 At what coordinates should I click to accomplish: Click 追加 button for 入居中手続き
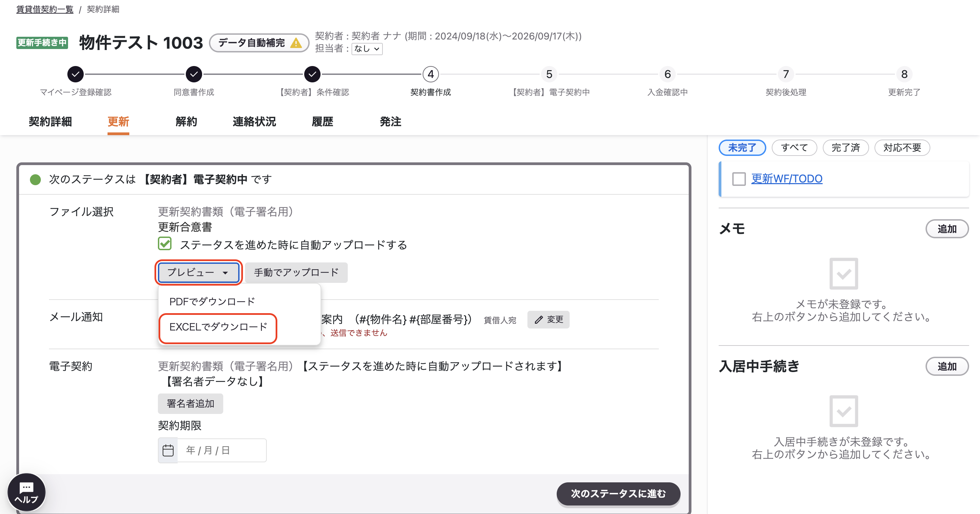947,366
